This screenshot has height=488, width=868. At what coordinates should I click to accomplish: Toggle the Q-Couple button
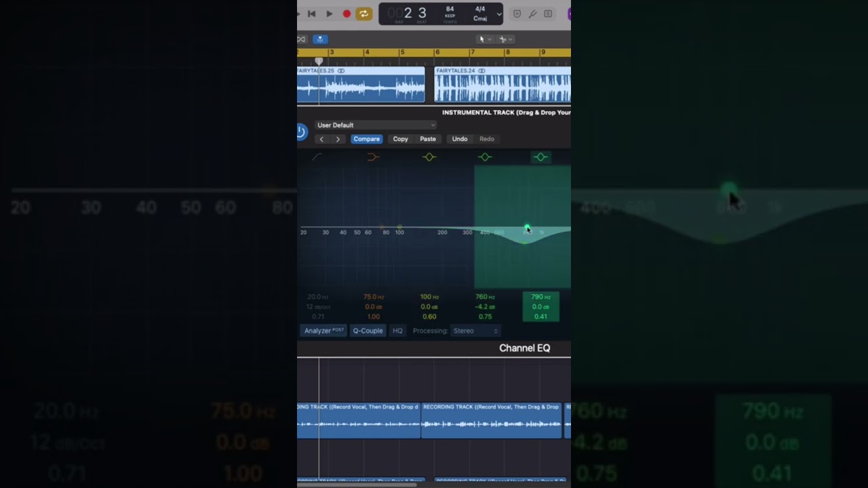tap(368, 331)
